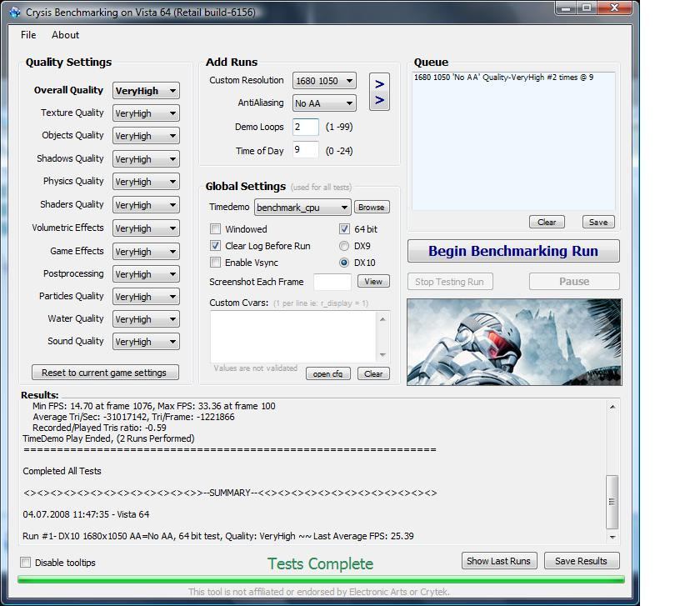The width and height of the screenshot is (700, 606).
Task: Clear the Custom Cvars box
Action: 373,373
